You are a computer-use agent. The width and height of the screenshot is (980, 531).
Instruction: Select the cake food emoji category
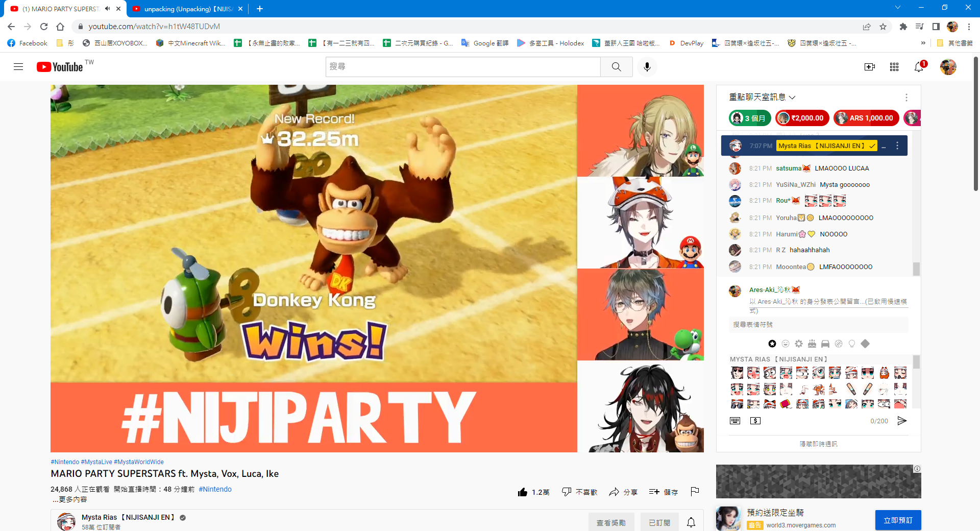pyautogui.click(x=812, y=344)
